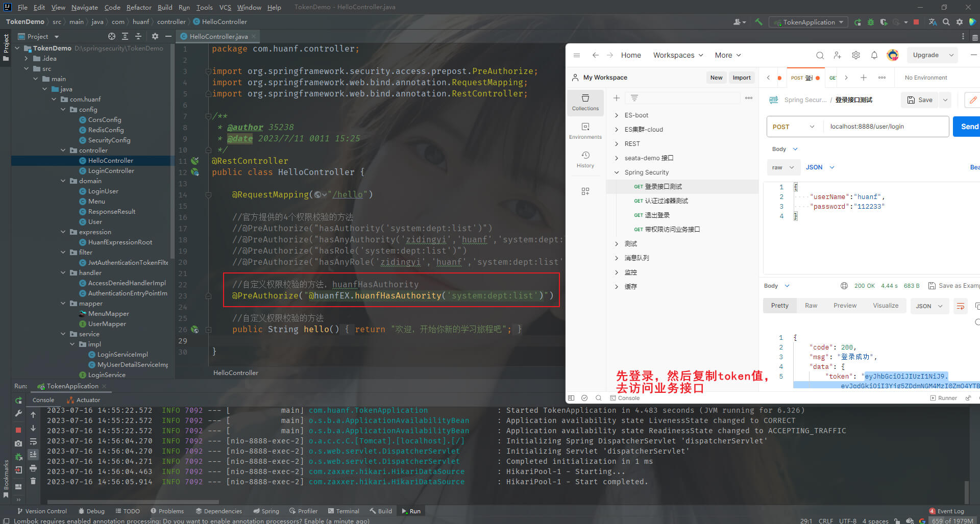Expand ES-boot collection in Postman
This screenshot has width=980, height=524.
point(617,115)
